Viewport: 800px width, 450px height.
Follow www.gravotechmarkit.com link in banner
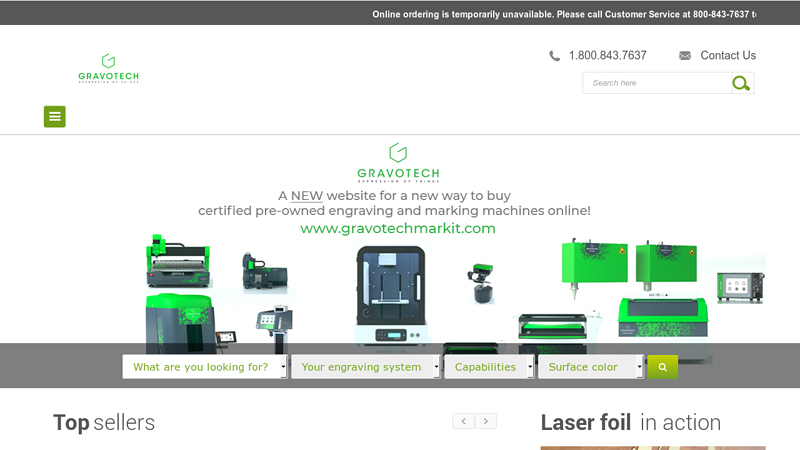pyautogui.click(x=398, y=228)
